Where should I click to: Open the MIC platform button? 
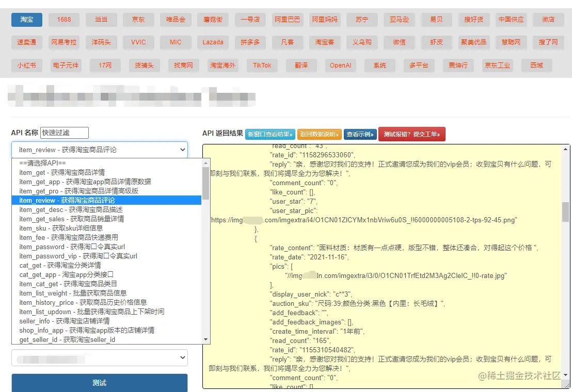(176, 42)
